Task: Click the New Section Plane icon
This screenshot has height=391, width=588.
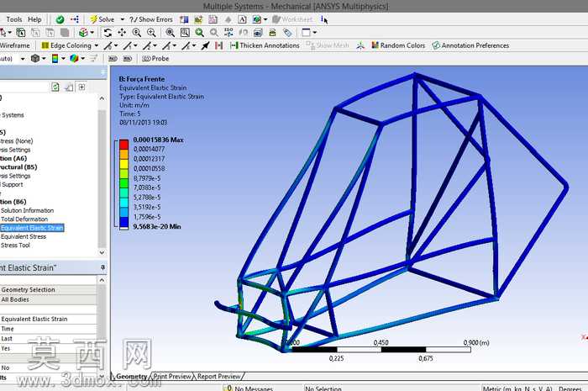Action: point(184,19)
